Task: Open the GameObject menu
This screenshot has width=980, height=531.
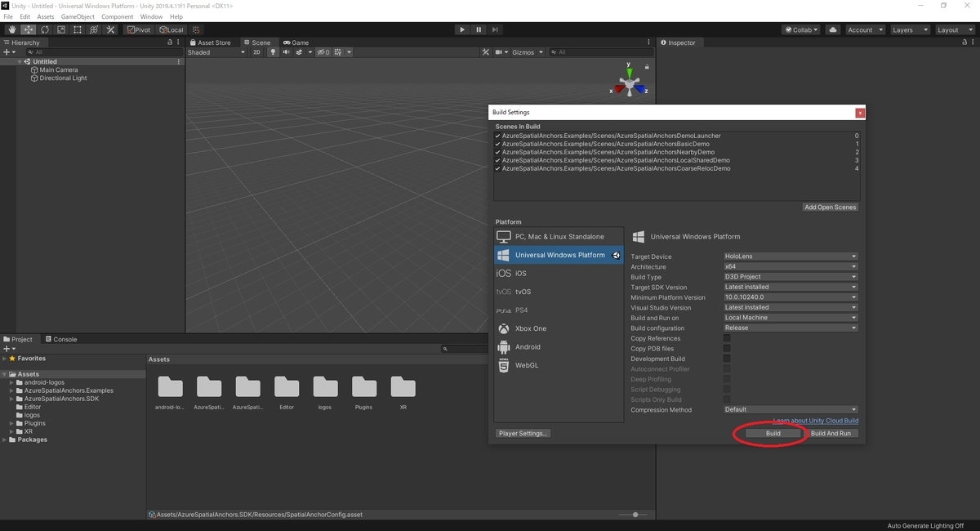Action: [x=77, y=16]
